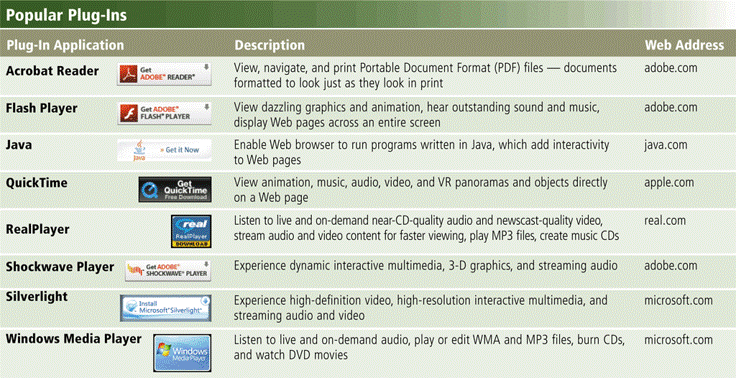This screenshot has width=736, height=378.
Task: Click the Real RealPlayer Download badge
Action: (x=191, y=231)
